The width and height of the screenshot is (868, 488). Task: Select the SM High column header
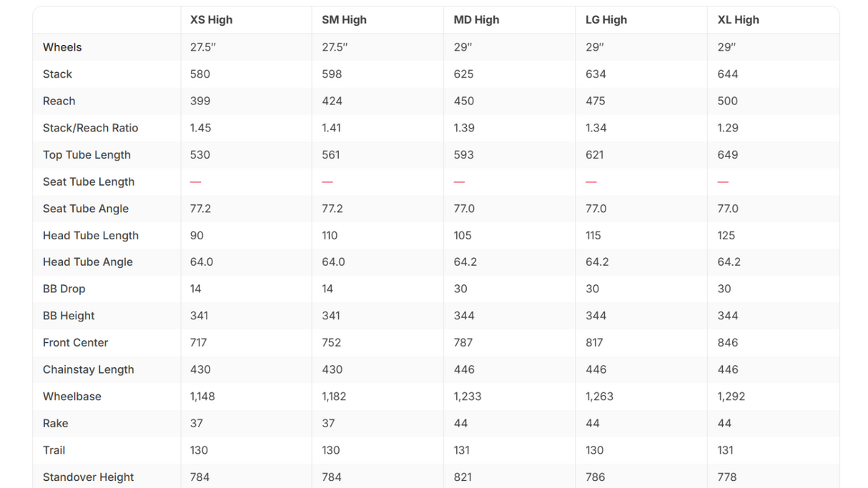[344, 20]
